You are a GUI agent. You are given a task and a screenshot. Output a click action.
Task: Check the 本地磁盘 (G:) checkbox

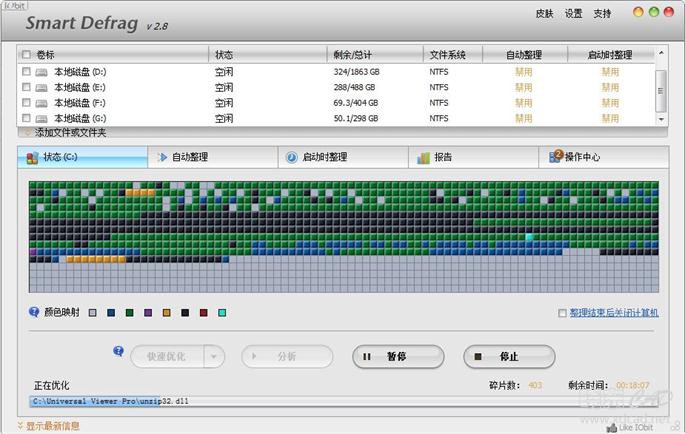tap(26, 118)
